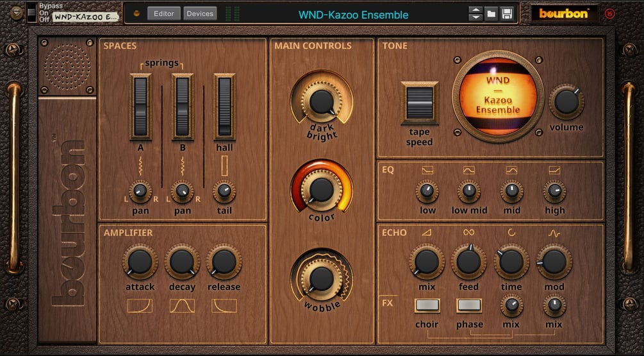Click the glowing WND Kazoo Ensemble display
The height and width of the screenshot is (356, 644).
pos(498,97)
